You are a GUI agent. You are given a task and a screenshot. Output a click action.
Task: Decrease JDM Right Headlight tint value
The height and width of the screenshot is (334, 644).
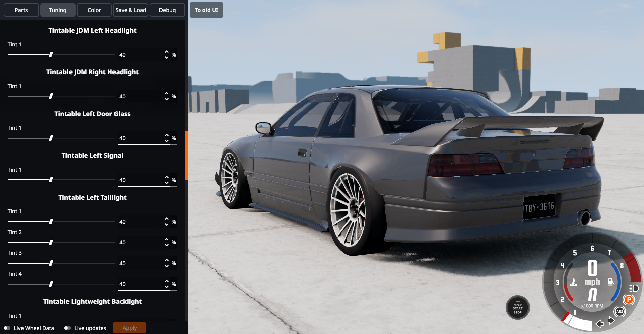pos(167,99)
